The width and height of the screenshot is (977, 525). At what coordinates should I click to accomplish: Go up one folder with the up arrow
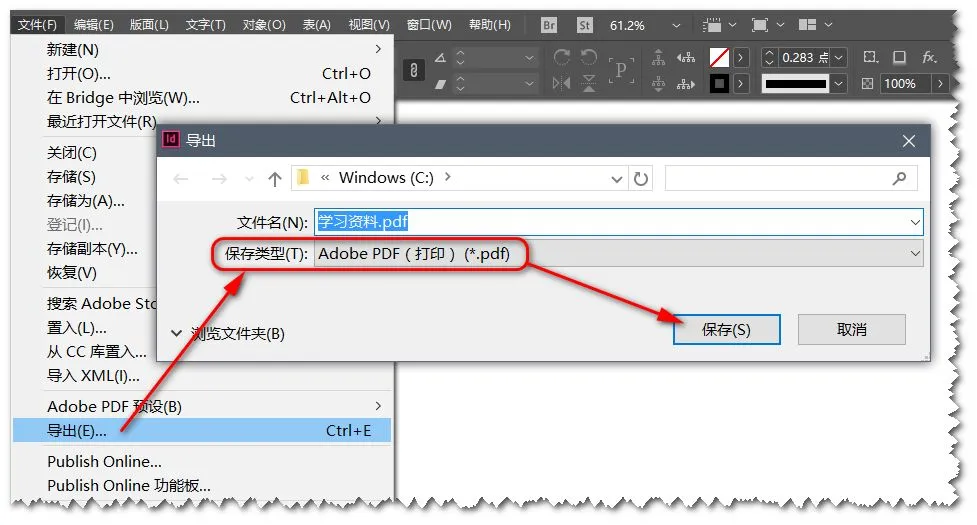[x=275, y=179]
